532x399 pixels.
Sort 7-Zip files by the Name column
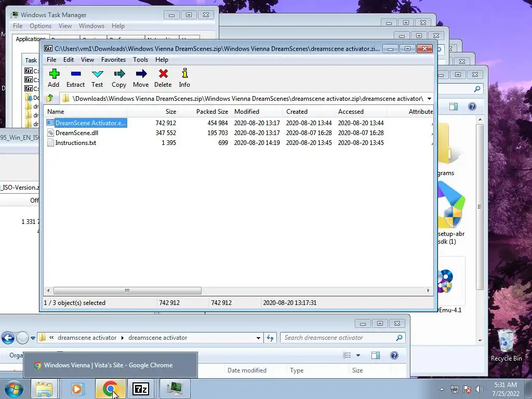(85, 112)
